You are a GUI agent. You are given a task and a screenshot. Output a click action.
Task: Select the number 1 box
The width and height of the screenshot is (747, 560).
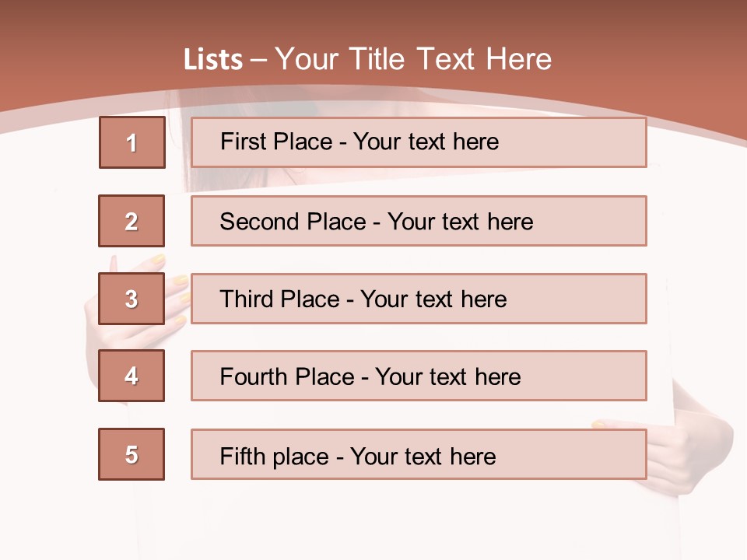coord(132,142)
